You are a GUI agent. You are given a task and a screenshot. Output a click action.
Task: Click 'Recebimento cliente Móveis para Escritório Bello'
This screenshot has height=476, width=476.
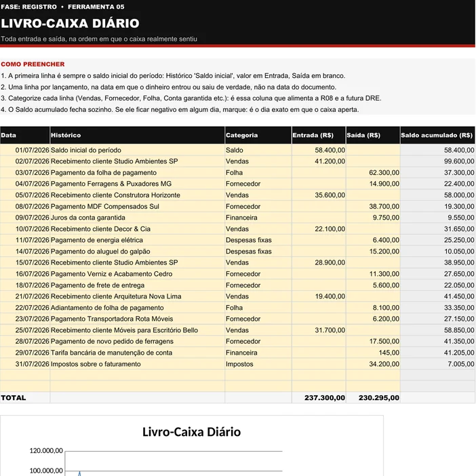(137, 330)
